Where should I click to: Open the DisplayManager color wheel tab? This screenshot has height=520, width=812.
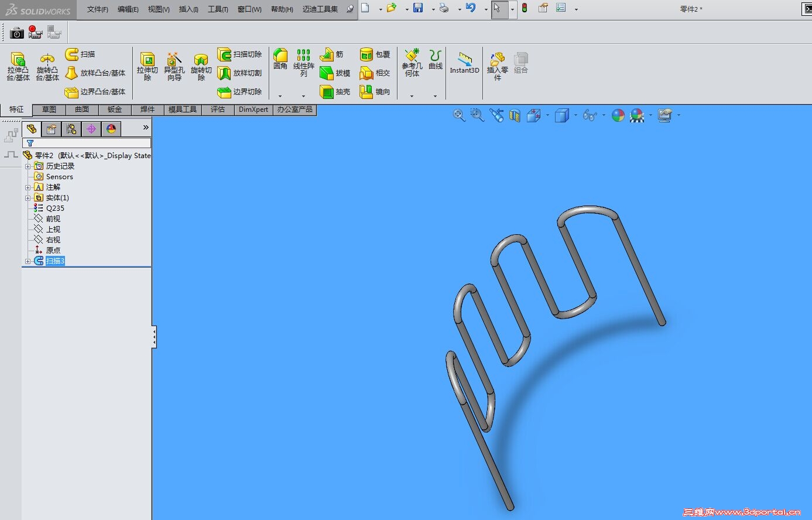coord(111,129)
